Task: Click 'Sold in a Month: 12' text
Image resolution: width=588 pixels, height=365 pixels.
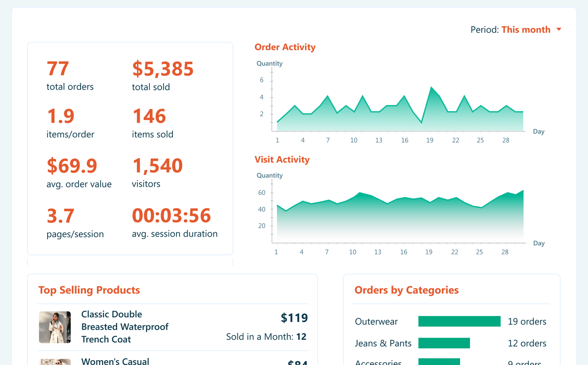Action: point(266,337)
